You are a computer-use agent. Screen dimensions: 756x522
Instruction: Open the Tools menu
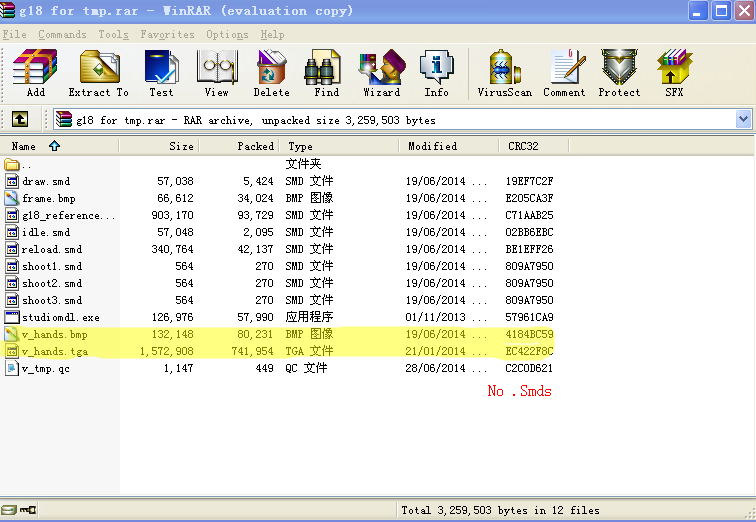pos(114,35)
